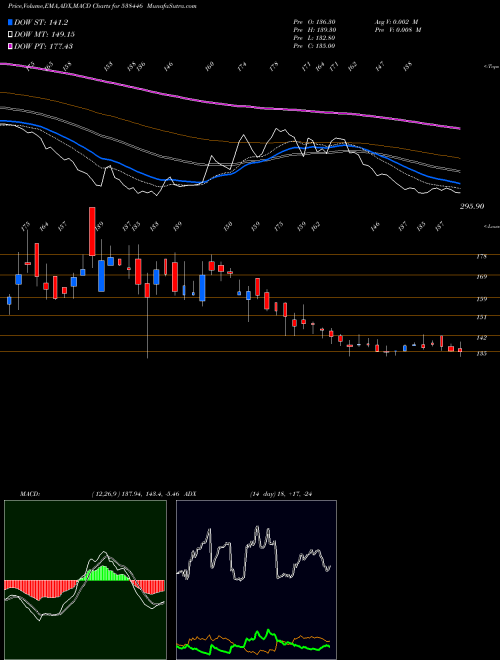Screen dimensions: 500x660
Task: Click the 135 price level label
Action: click(481, 354)
